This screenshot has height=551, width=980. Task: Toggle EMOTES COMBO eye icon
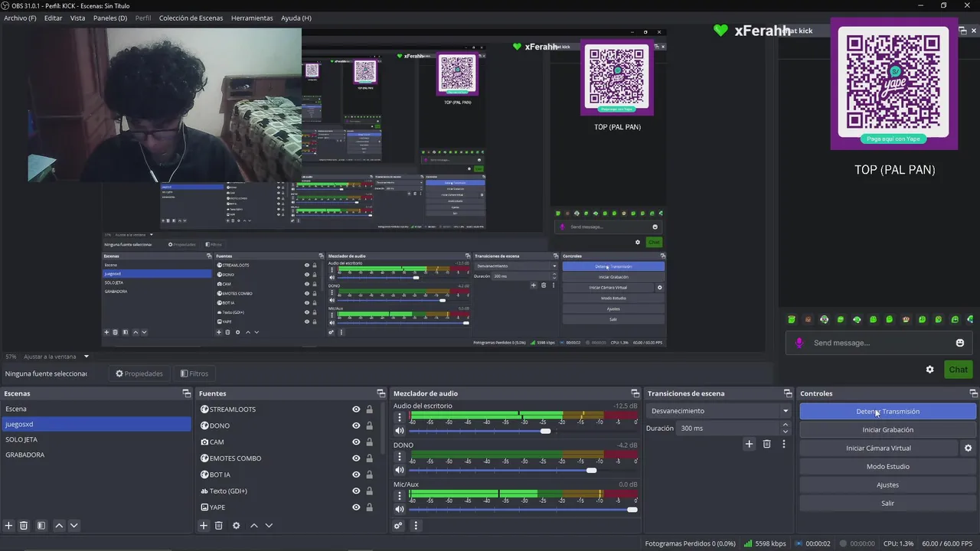(x=356, y=458)
